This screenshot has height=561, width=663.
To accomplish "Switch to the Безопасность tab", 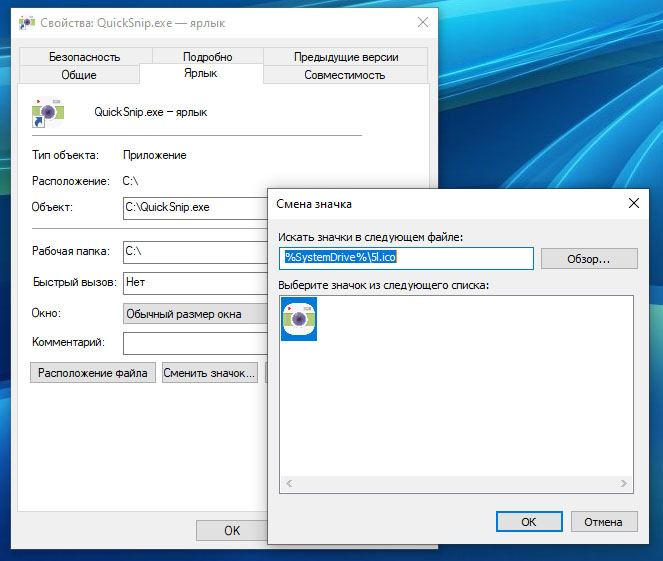I will click(85, 57).
